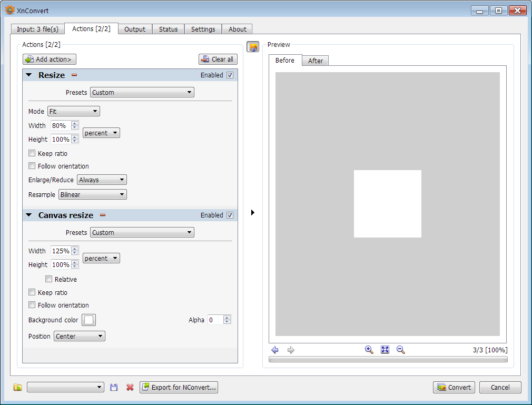
Task: Toggle the Relative checkbox
Action: (49, 280)
